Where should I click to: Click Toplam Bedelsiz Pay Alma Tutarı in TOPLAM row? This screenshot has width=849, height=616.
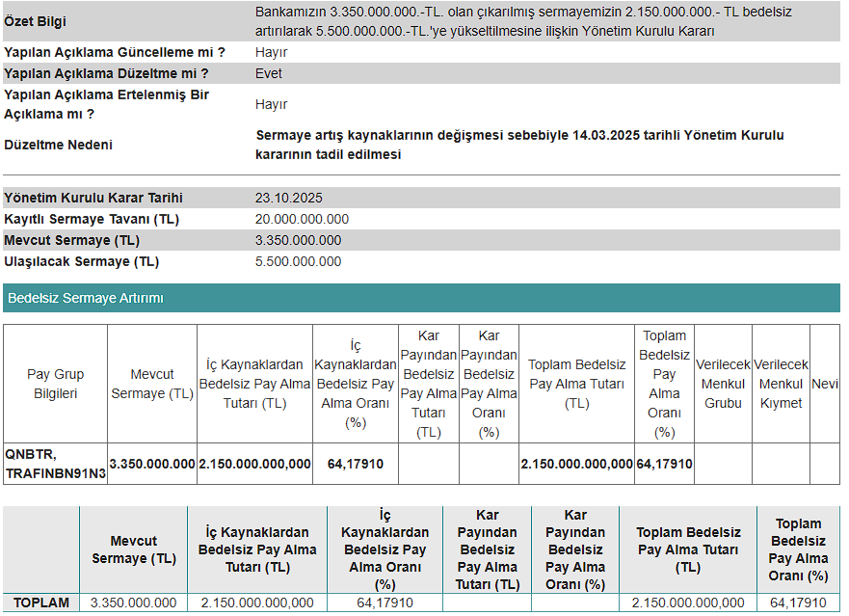click(688, 603)
